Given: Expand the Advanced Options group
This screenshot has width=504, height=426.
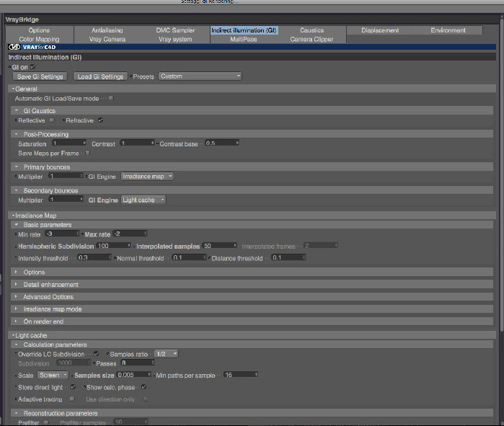Looking at the screenshot, I should pyautogui.click(x=16, y=296).
